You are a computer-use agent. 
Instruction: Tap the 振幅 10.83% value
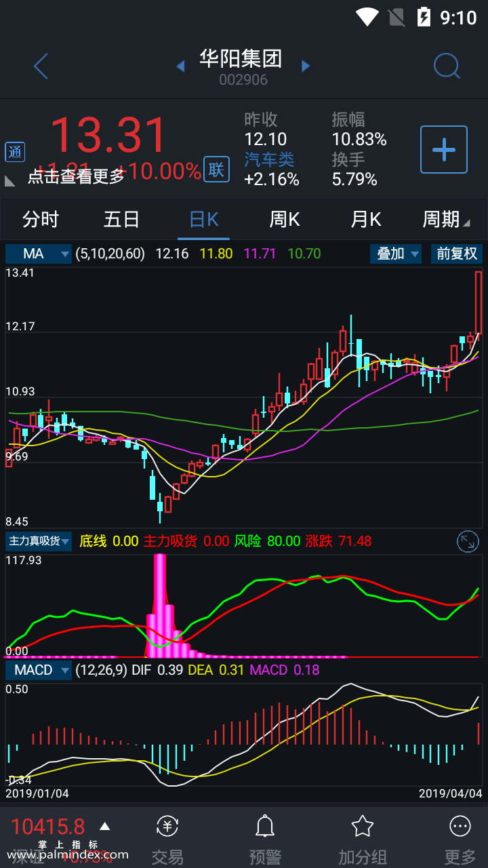[x=359, y=140]
